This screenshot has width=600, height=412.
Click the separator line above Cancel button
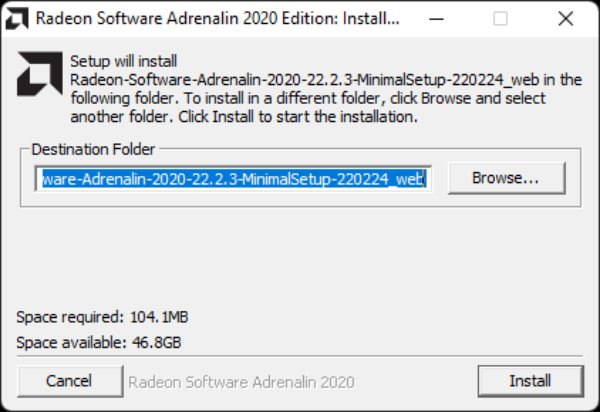300,356
